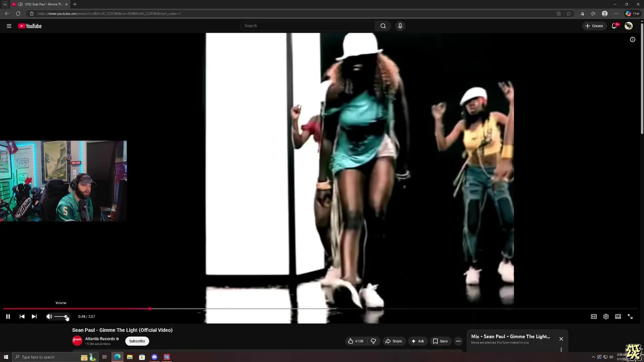Screen dimensions: 644x362
Task: Start voice search with microphone
Action: click(x=400, y=26)
